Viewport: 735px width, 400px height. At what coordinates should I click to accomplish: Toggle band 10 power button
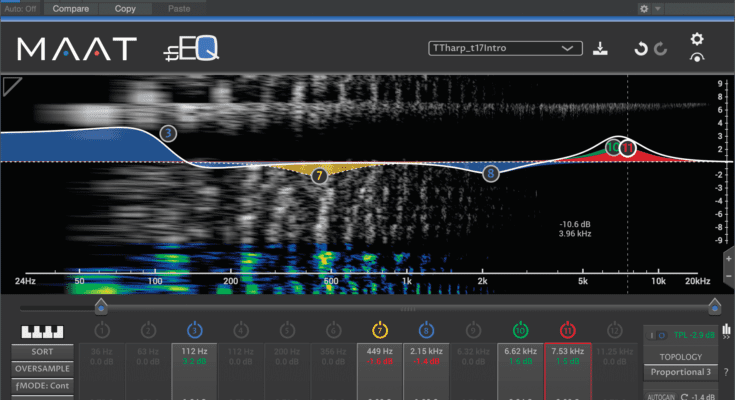(520, 329)
